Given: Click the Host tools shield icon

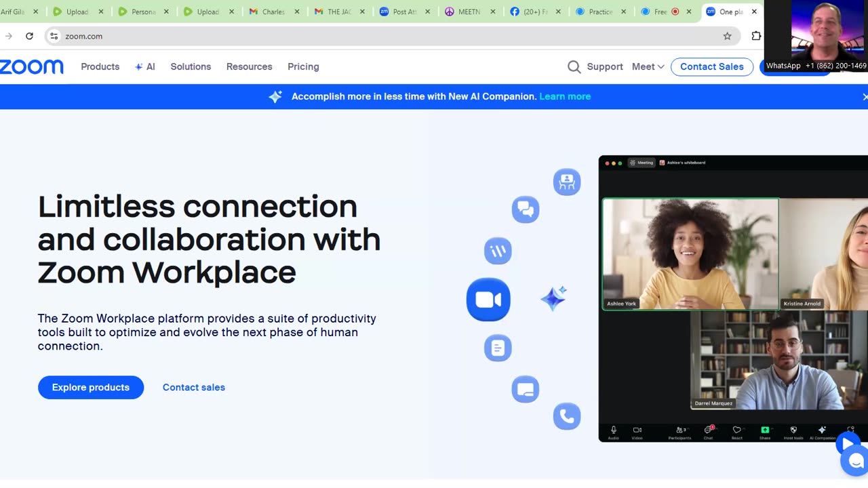Looking at the screenshot, I should [x=793, y=432].
